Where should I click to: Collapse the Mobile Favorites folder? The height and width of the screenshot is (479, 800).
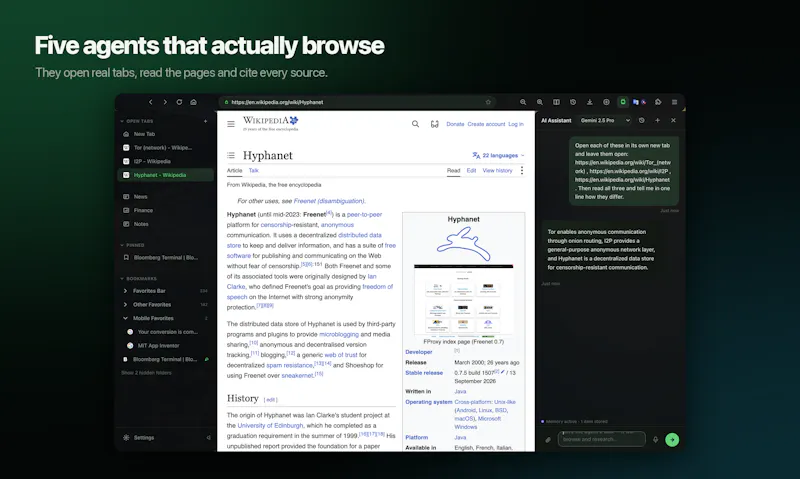(126, 318)
